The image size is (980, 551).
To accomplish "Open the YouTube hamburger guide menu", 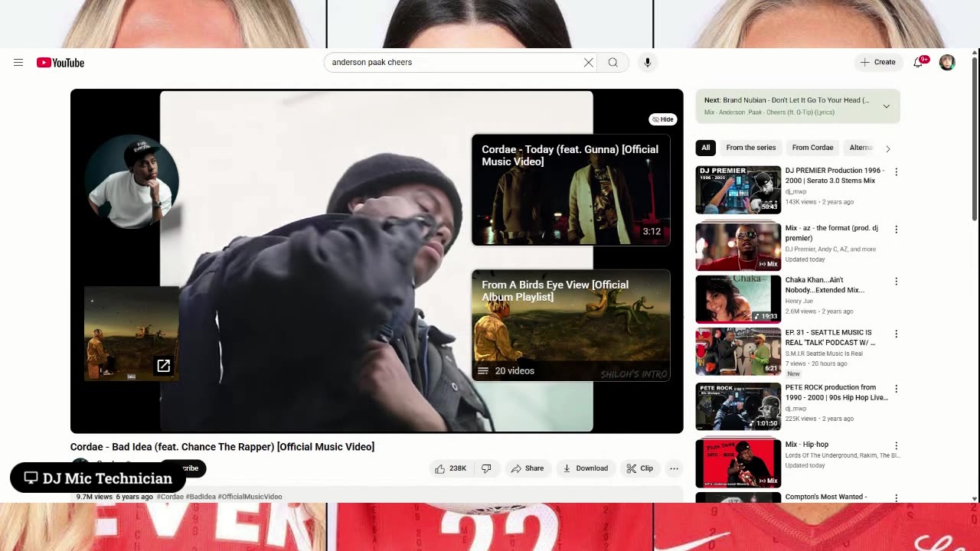I will pyautogui.click(x=18, y=63).
